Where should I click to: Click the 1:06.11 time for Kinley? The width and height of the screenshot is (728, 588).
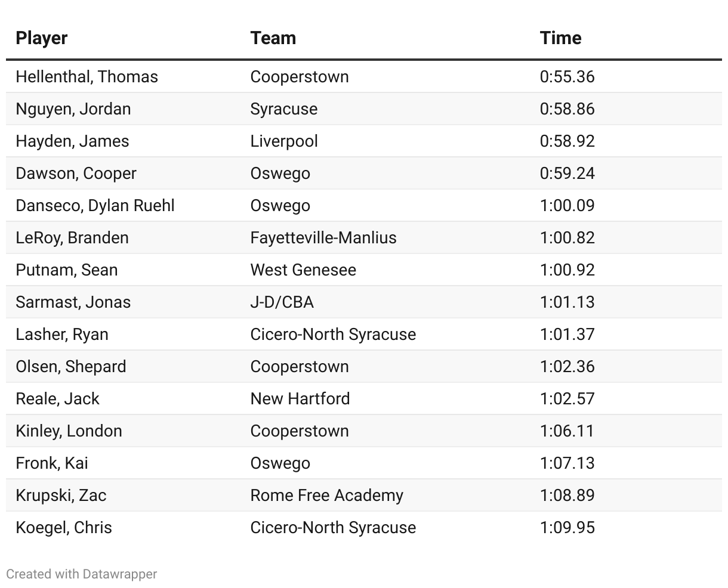567,431
